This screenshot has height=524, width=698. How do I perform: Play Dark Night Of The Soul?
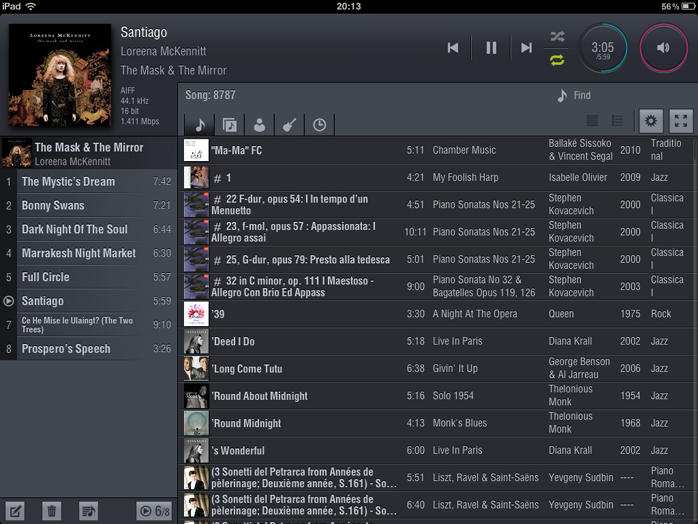89,229
